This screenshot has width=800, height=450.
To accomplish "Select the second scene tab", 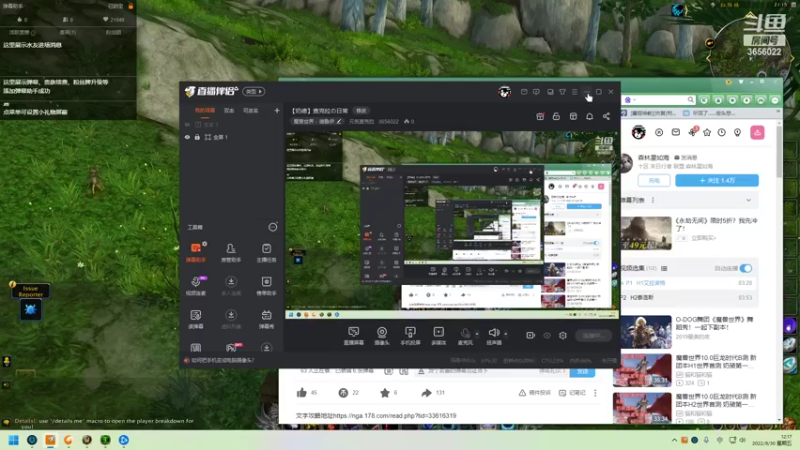I will [229, 111].
